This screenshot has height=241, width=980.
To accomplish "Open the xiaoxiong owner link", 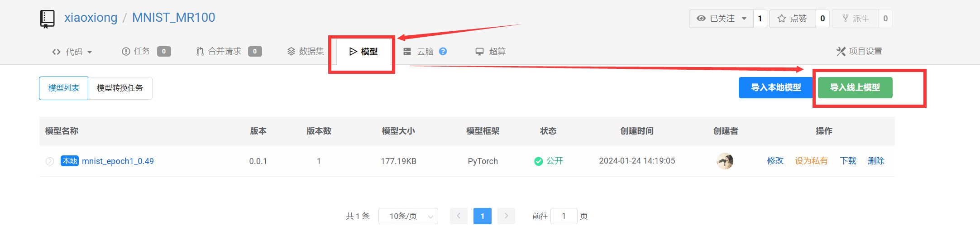I will pyautogui.click(x=91, y=18).
